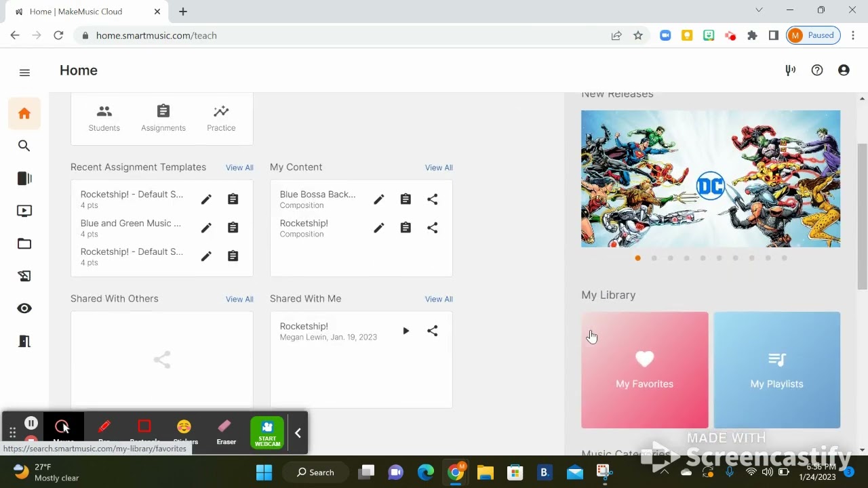Select Screencastify Mouse spotlight tool
This screenshot has width=868, height=488.
(x=63, y=432)
